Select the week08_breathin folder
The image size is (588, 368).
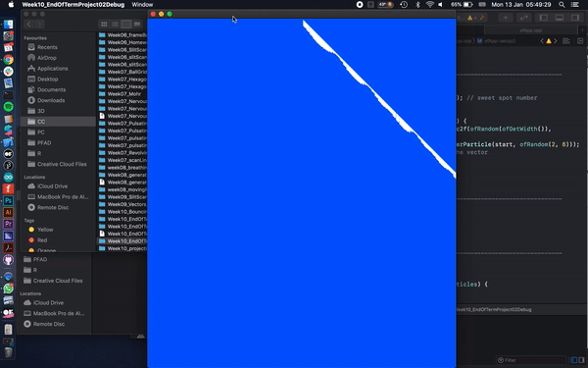(x=122, y=168)
